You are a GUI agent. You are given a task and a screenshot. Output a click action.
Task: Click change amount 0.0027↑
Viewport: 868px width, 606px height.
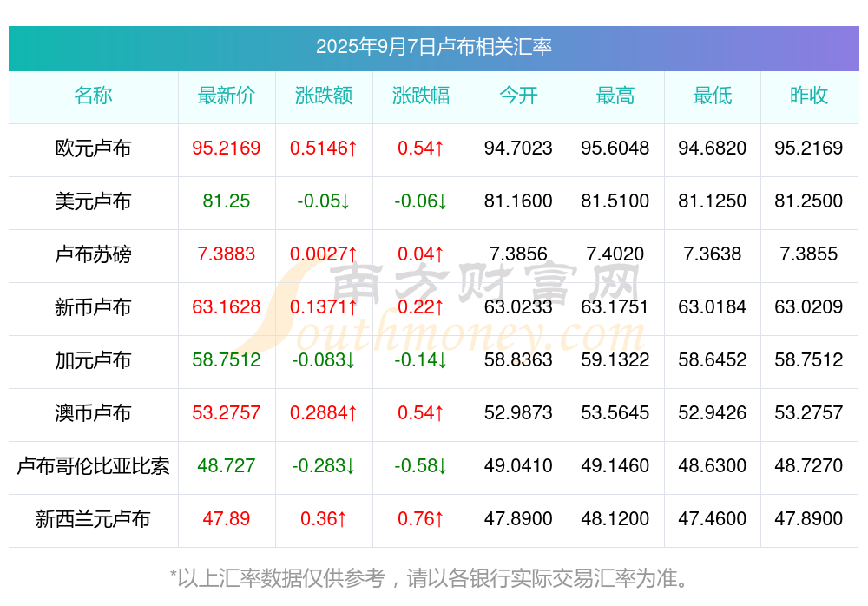point(324,254)
